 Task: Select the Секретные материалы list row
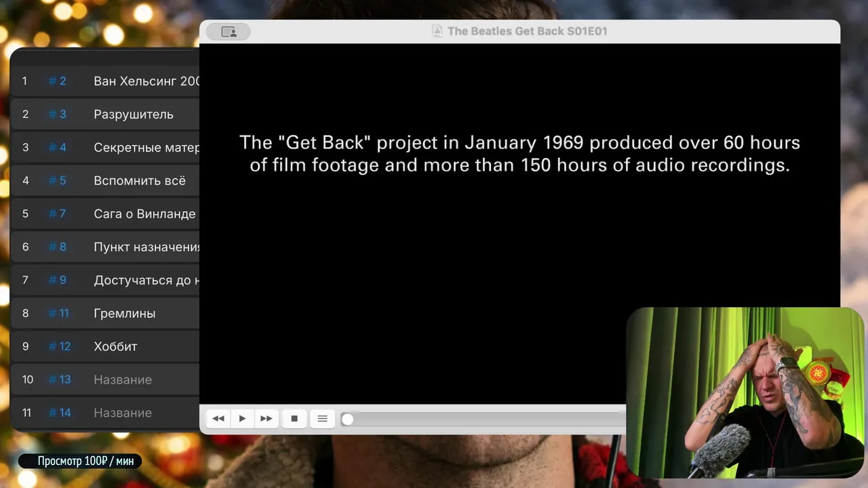[x=105, y=148]
